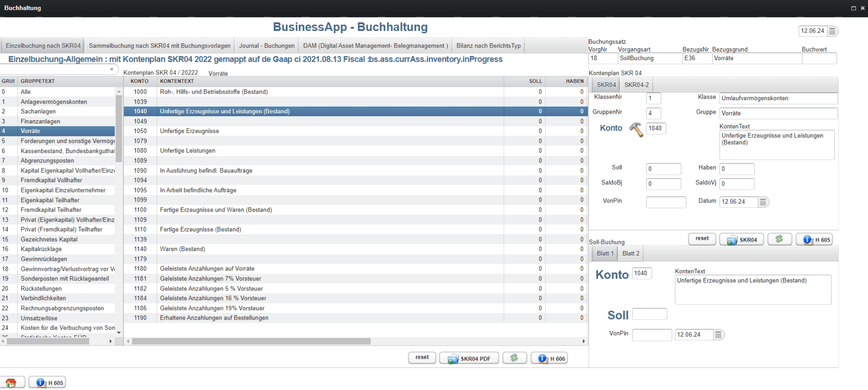Open the calendar icon in Soll-Buchung section
Viewport: 868px width, 390px height.
tap(719, 335)
